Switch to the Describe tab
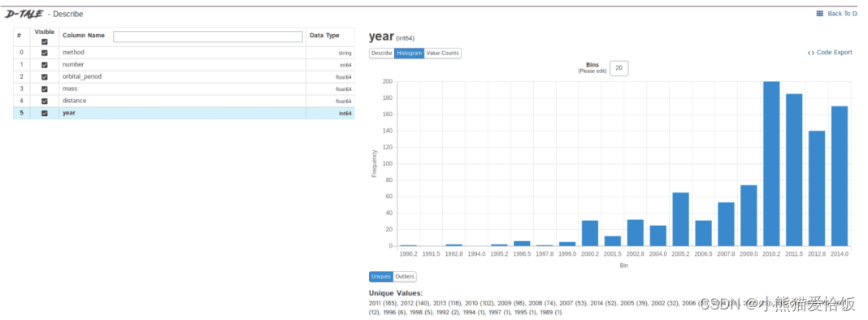This screenshot has width=868, height=320. (382, 53)
